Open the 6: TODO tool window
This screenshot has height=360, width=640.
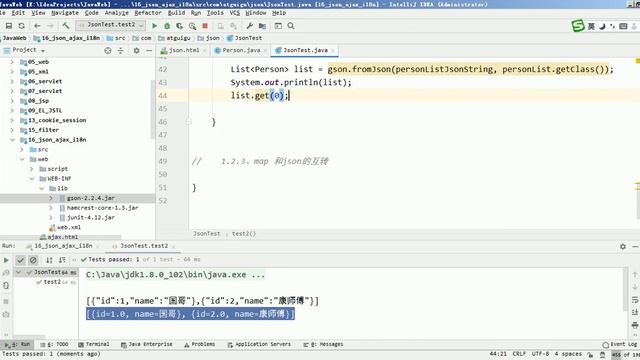point(54,344)
